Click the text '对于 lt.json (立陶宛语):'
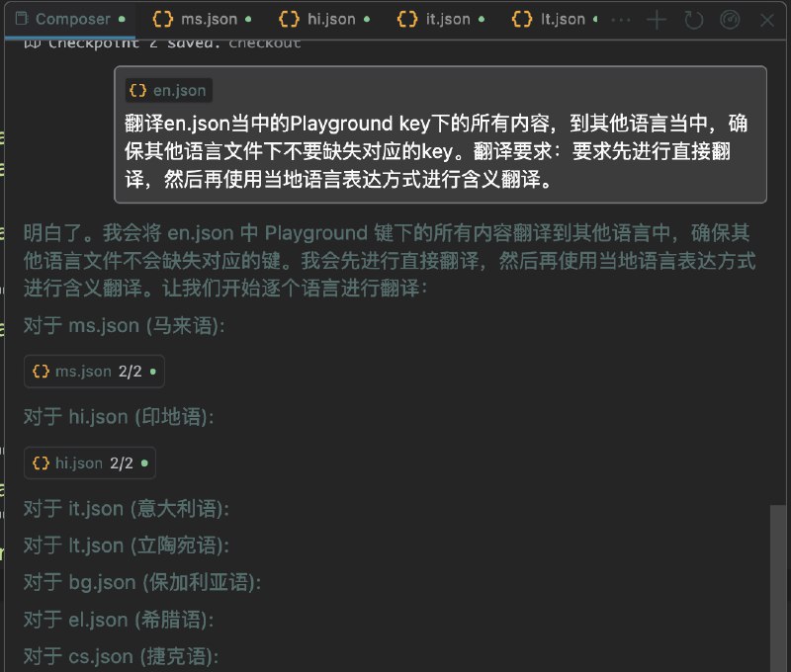This screenshot has width=791, height=672. (x=127, y=546)
